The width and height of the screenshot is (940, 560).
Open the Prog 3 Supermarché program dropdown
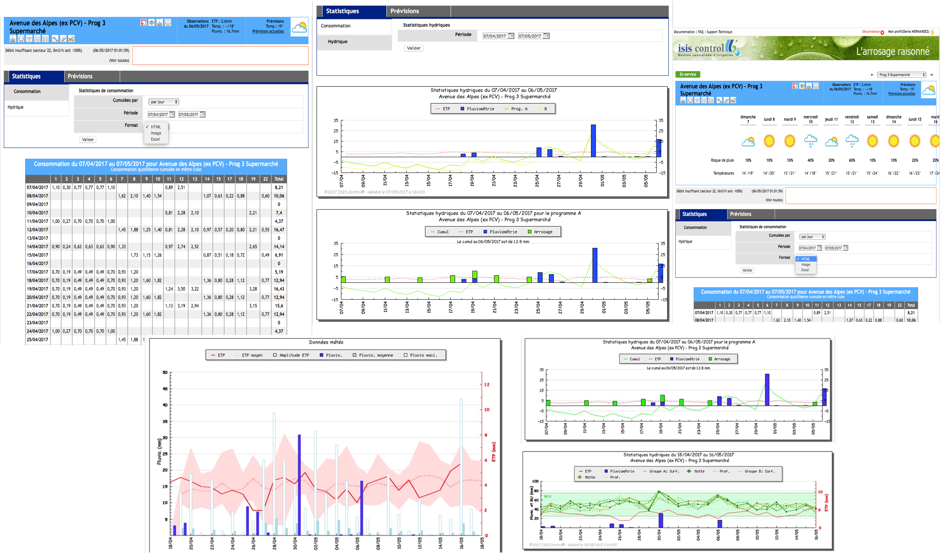[902, 75]
